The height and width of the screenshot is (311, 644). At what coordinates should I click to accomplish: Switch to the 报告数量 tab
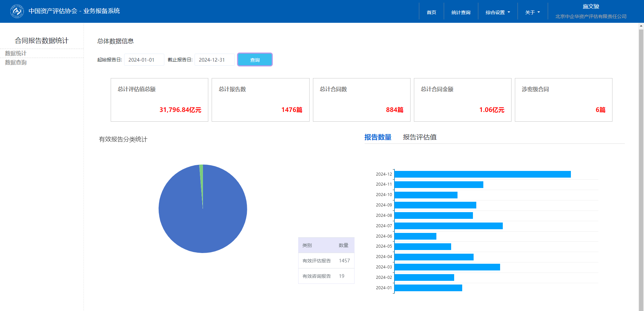pyautogui.click(x=378, y=137)
